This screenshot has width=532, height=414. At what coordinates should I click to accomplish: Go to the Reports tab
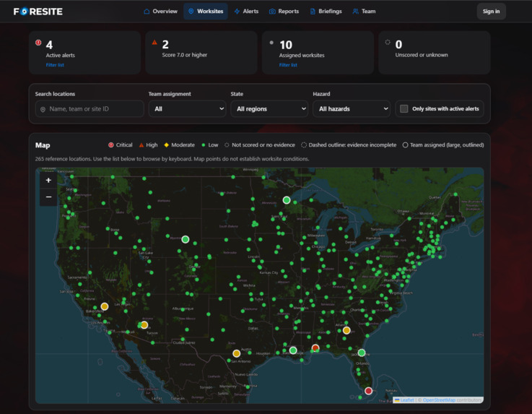(x=284, y=12)
